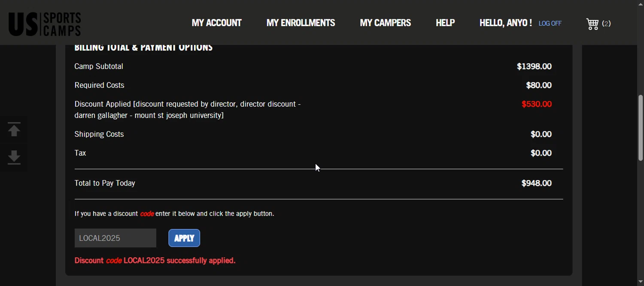
Task: Click scrollbar down arrow
Action: [641, 282]
